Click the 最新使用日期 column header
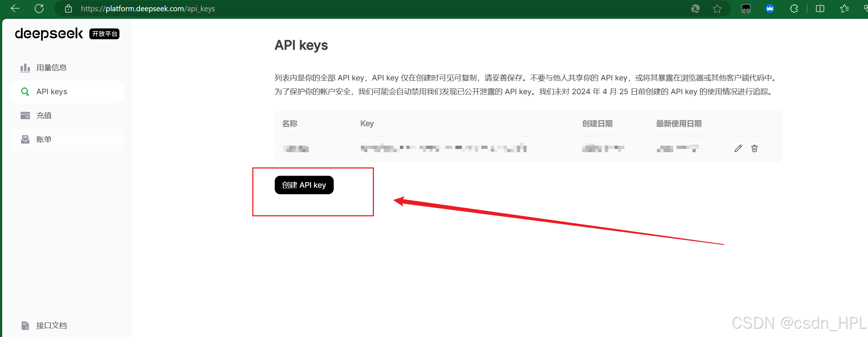Image resolution: width=868 pixels, height=337 pixels. click(679, 124)
